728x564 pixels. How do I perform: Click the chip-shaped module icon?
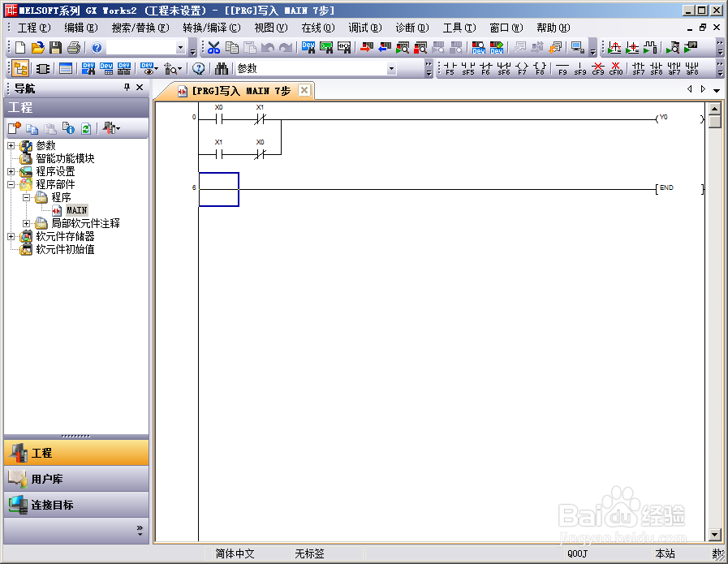(43, 69)
